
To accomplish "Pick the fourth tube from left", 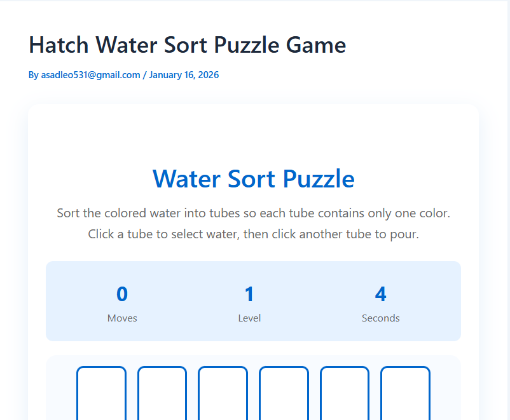I will pos(284,393).
